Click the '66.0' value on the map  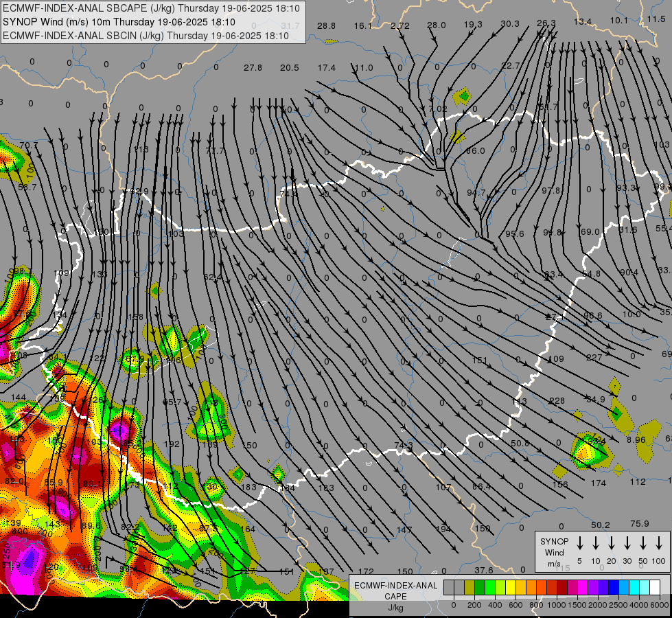click(x=475, y=151)
